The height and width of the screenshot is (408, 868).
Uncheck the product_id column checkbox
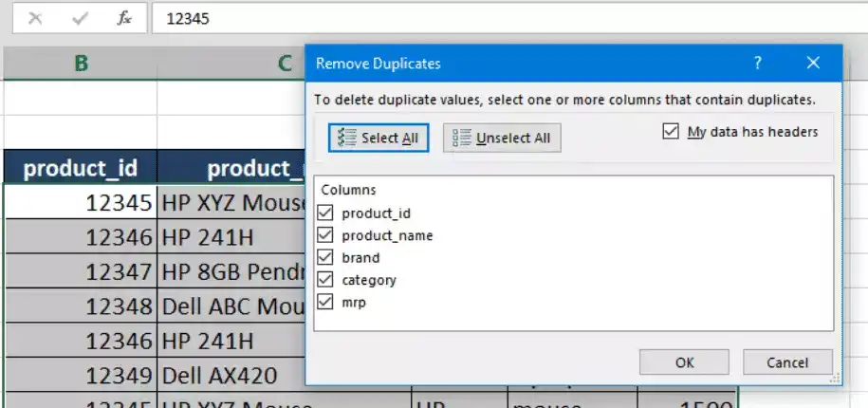[x=327, y=213]
